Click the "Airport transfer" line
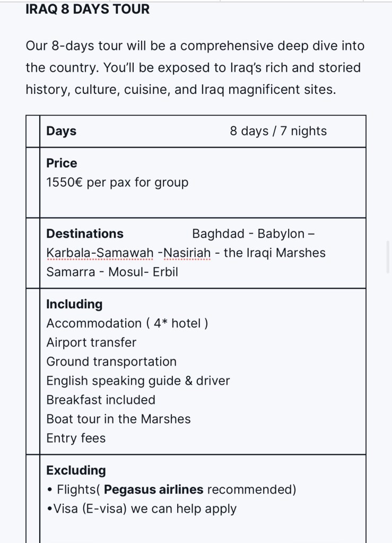 point(91,342)
